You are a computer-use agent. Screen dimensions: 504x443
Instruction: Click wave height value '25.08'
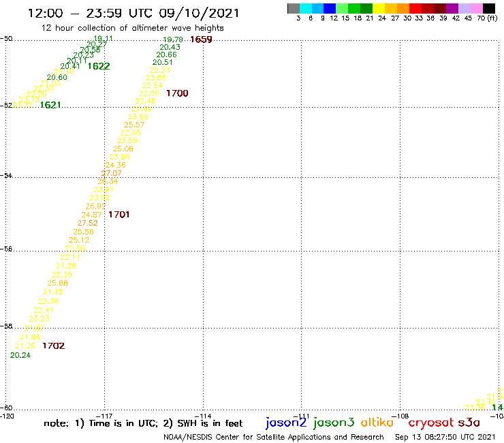123,149
